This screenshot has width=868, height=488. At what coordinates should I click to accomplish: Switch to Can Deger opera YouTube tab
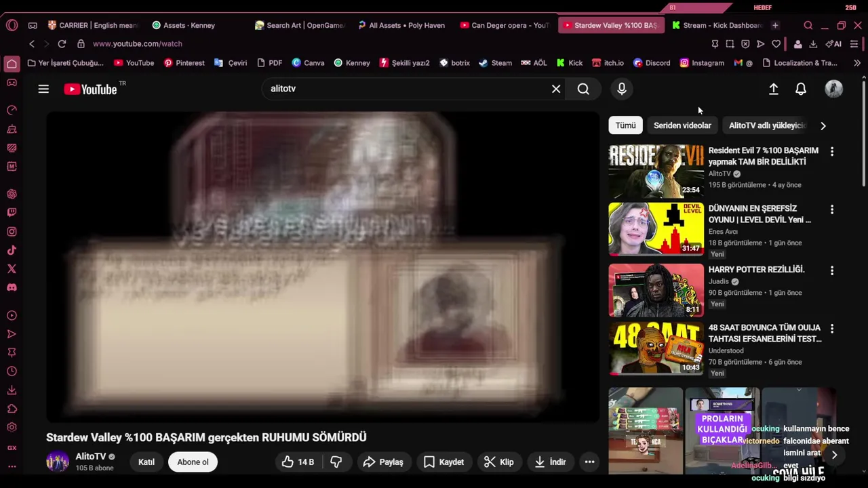[505, 25]
